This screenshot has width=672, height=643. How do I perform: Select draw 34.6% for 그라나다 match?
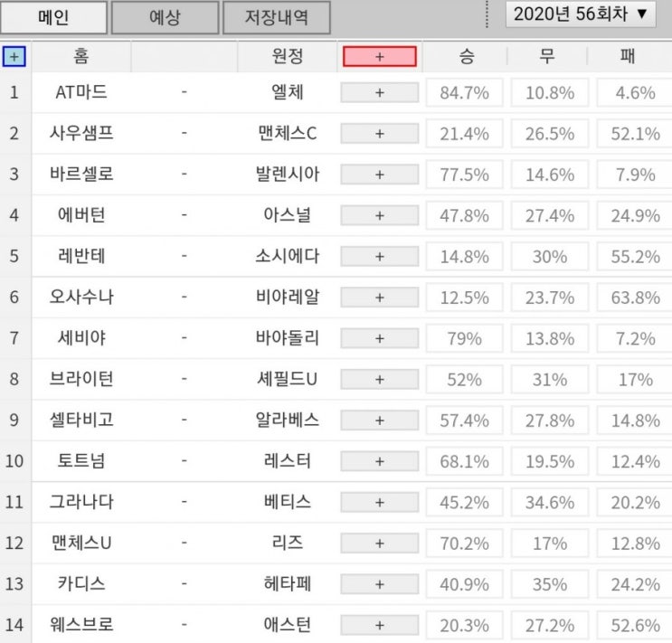click(x=550, y=503)
